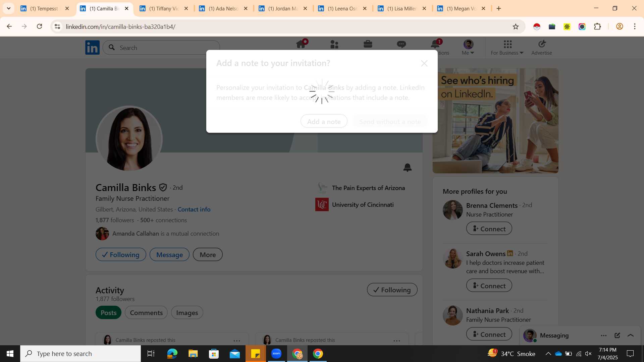Switch to the Leena tab

[x=342, y=8]
